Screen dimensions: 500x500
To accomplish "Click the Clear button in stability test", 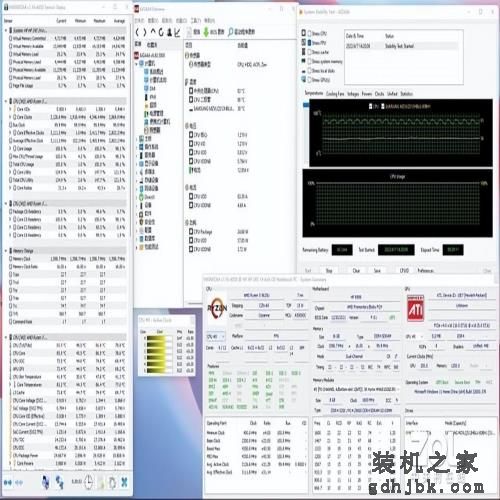I will tap(356, 271).
